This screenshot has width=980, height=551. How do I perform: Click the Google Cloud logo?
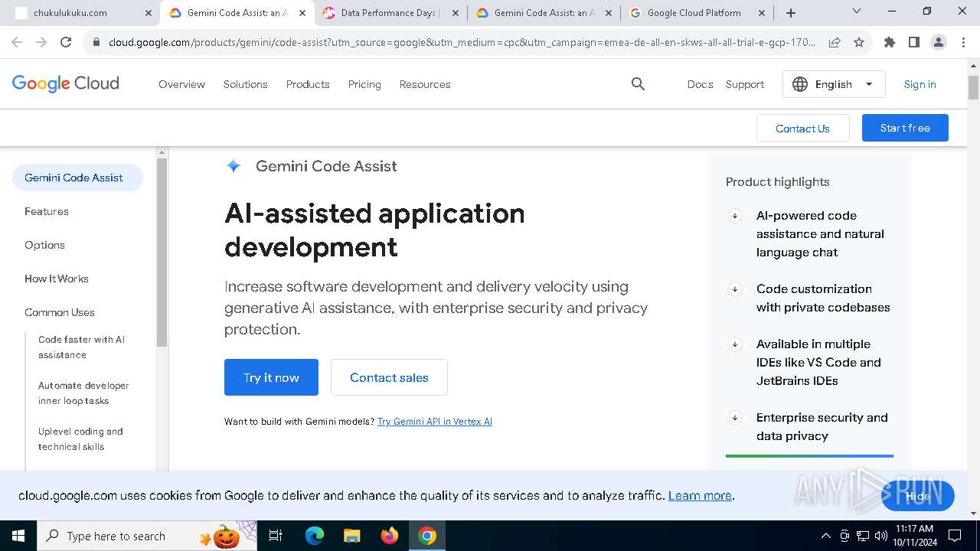click(x=66, y=83)
